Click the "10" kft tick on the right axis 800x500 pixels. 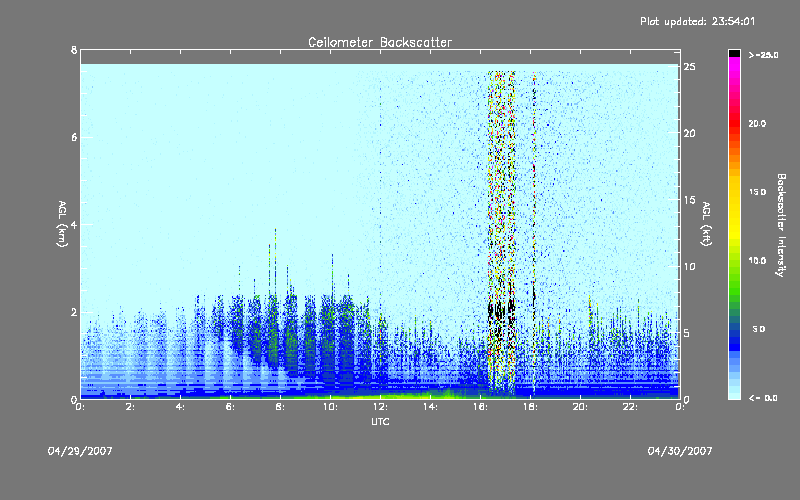(689, 266)
